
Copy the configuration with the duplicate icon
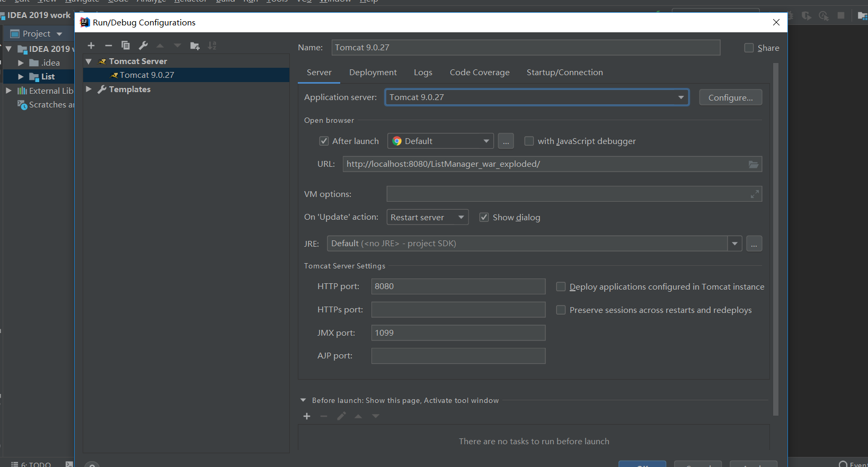[126, 46]
